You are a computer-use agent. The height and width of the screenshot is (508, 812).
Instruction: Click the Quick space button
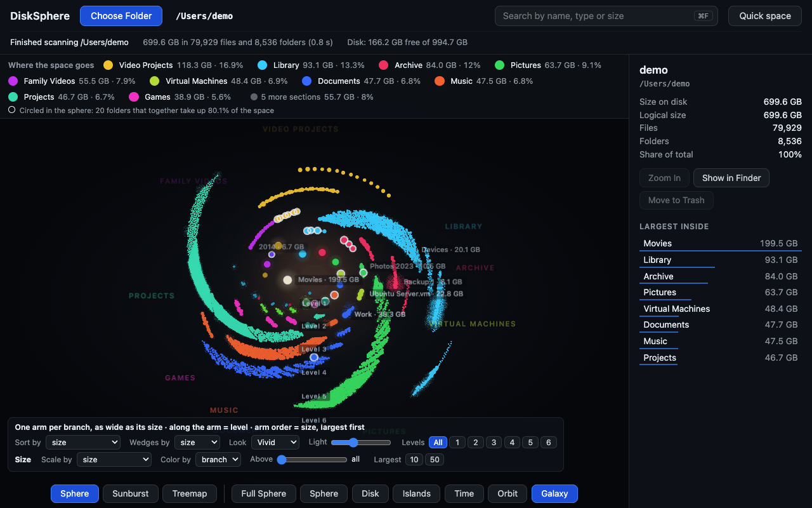[x=765, y=16]
